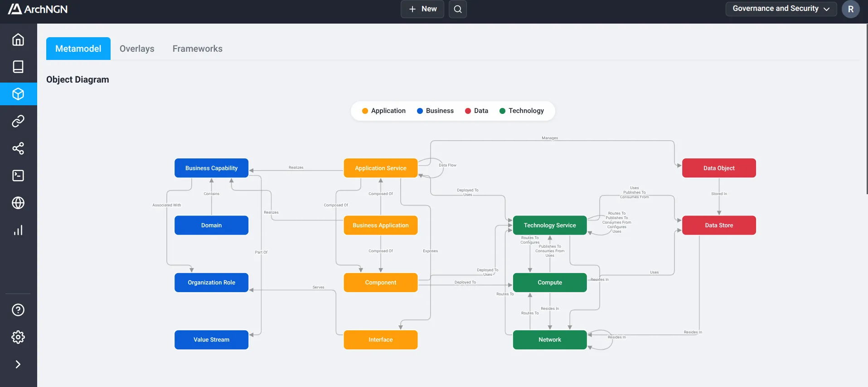Screen dimensions: 868x387
Task: Click the Exposes relationship label
Action: pos(430,251)
